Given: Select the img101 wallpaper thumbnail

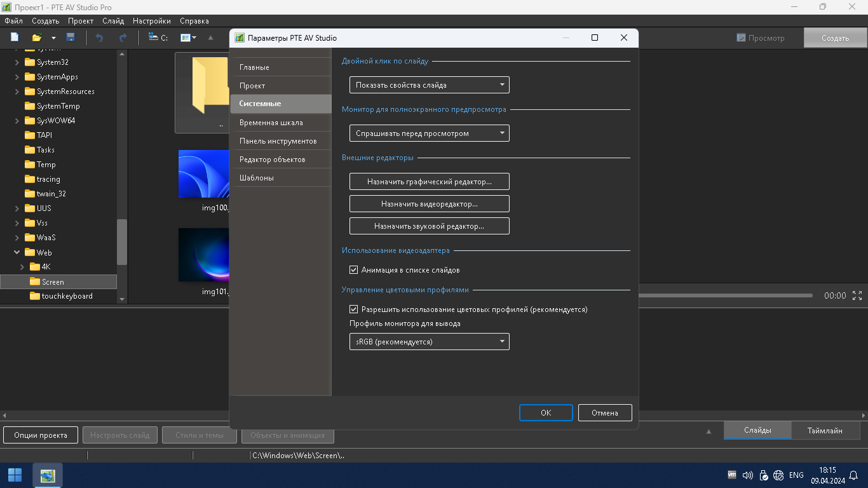Looking at the screenshot, I should point(203,255).
